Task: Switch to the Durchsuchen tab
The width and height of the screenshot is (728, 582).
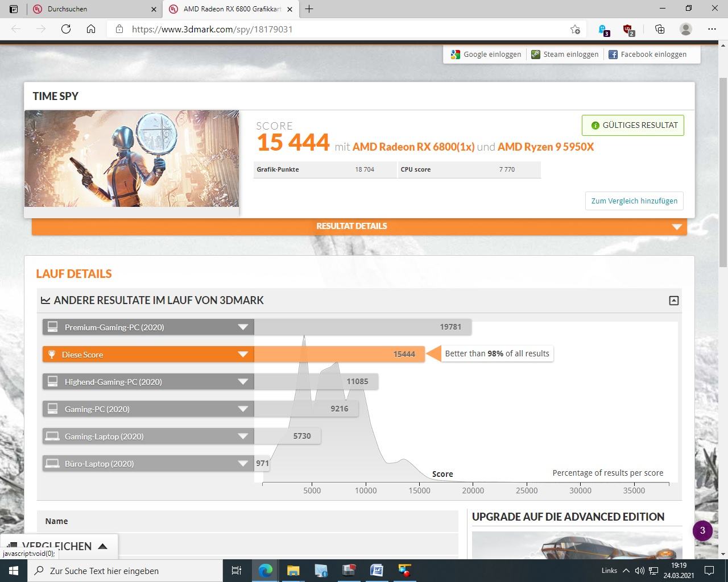Action: click(95, 9)
